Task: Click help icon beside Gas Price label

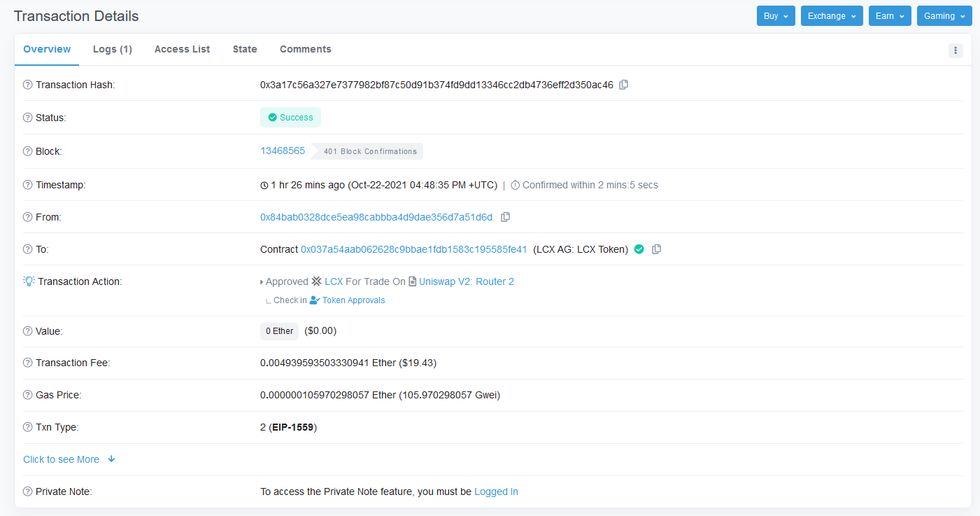Action: click(x=28, y=395)
